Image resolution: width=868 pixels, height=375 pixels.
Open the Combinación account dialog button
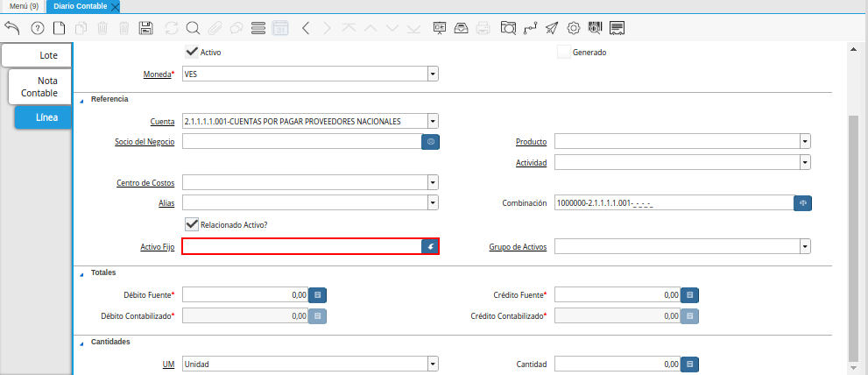(802, 203)
